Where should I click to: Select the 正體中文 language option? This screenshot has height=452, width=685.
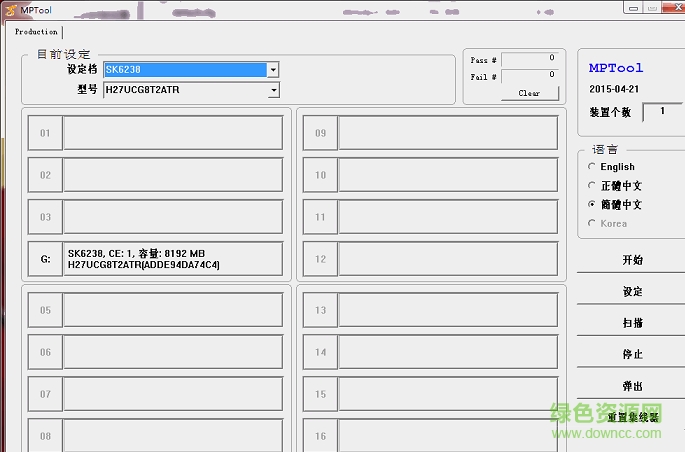click(x=592, y=186)
